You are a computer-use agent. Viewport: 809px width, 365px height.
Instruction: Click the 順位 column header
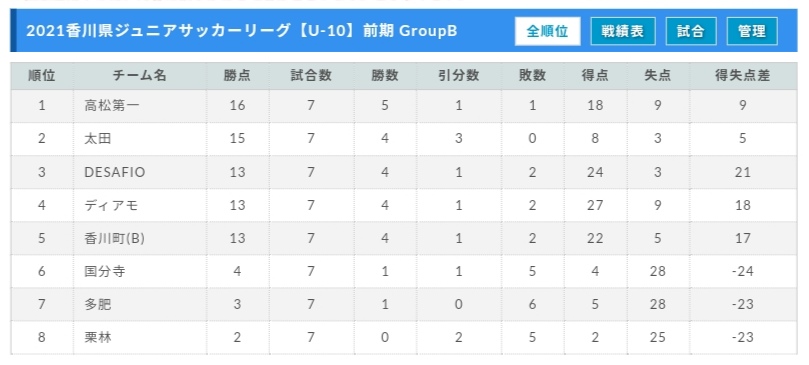42,75
